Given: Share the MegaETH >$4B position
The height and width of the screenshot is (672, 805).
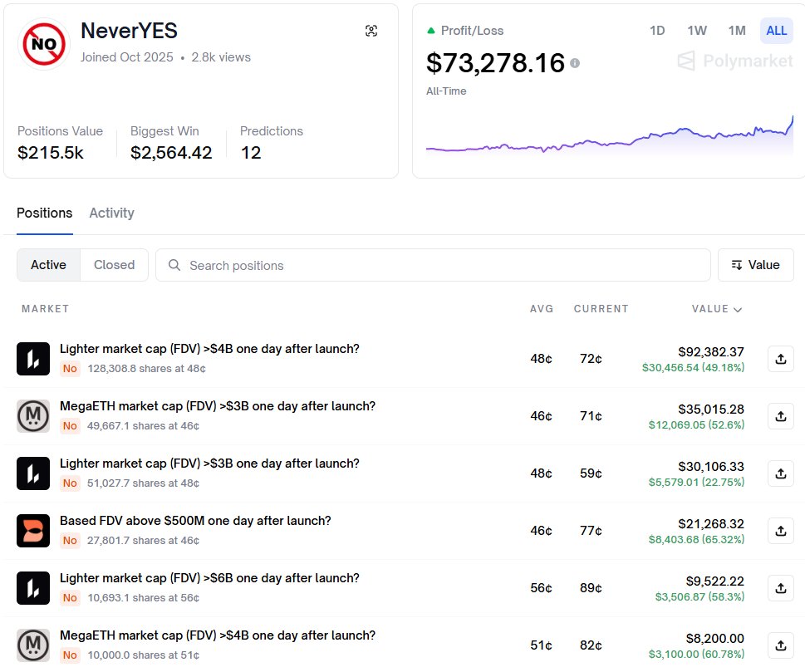Looking at the screenshot, I should click(x=781, y=645).
